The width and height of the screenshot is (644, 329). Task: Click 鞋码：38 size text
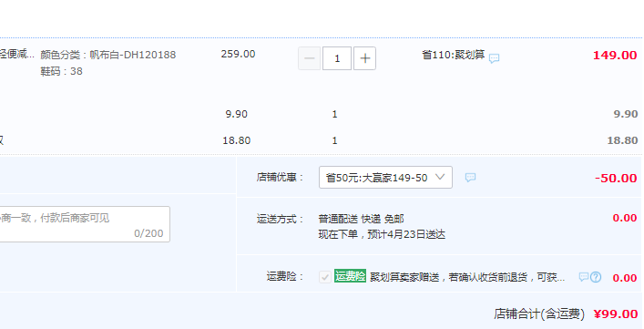61,71
